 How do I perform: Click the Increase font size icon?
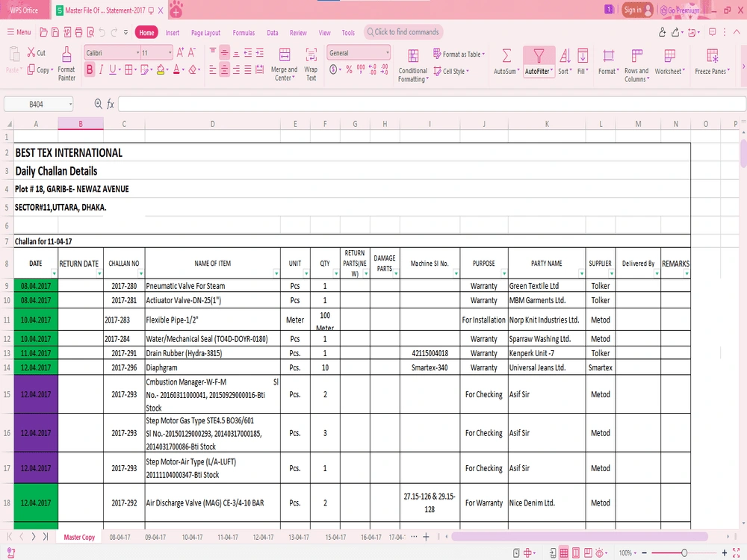pyautogui.click(x=180, y=52)
